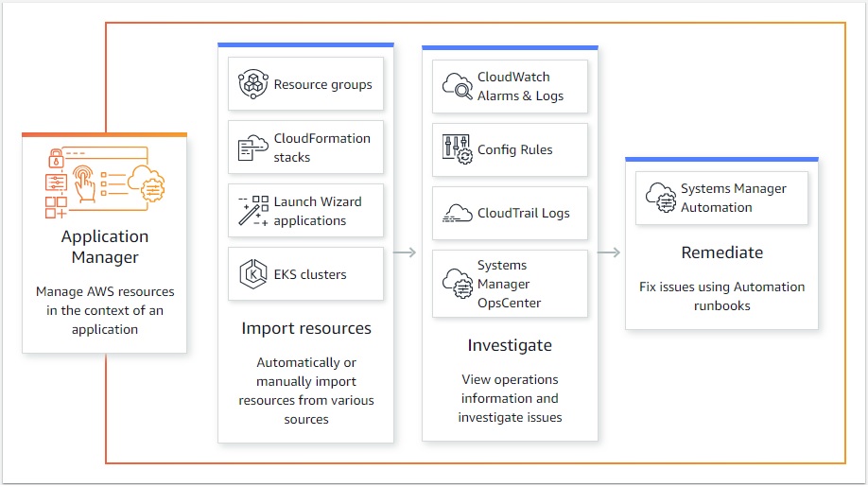Click the "Investigate" heading
The width and height of the screenshot is (868, 487).
coord(510,345)
